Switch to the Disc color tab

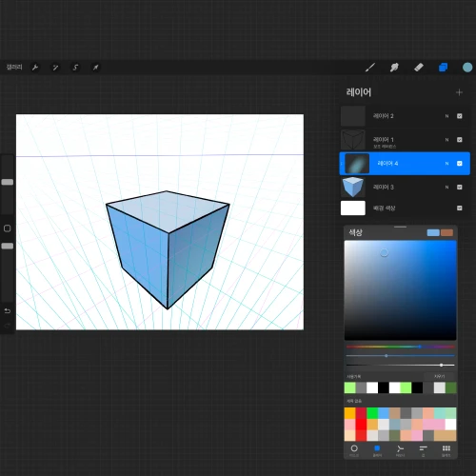click(354, 450)
